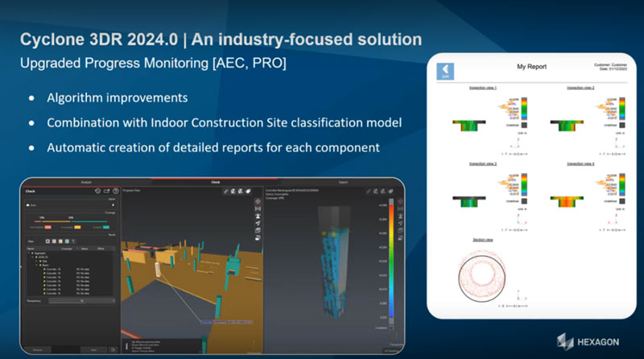The image size is (644, 359).
Task: Click the blue 3DR logo in My Report
Action: pos(445,71)
